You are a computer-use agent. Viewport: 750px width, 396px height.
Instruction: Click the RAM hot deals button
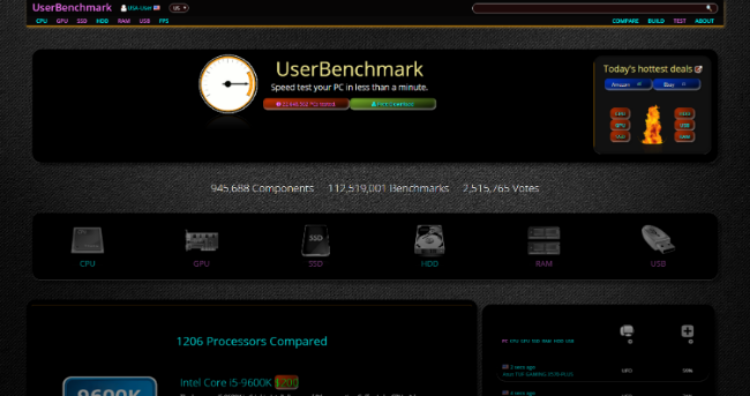point(684,137)
